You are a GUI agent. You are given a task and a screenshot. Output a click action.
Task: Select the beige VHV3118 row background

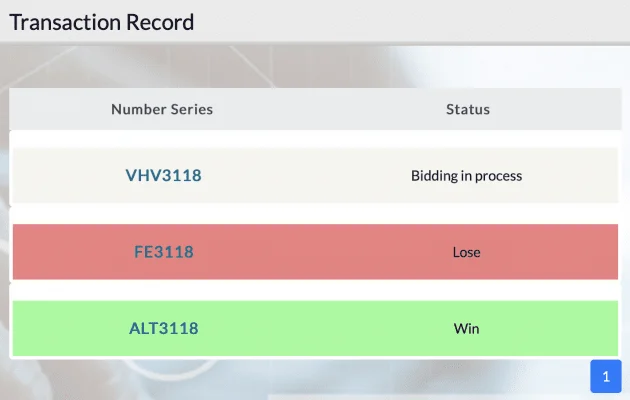pyautogui.click(x=315, y=176)
